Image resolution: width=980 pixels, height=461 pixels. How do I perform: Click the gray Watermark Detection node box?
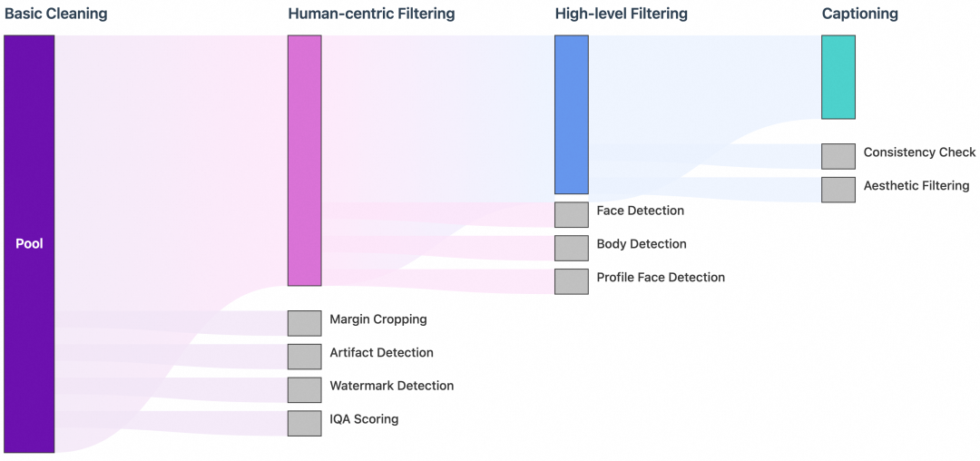click(x=304, y=390)
